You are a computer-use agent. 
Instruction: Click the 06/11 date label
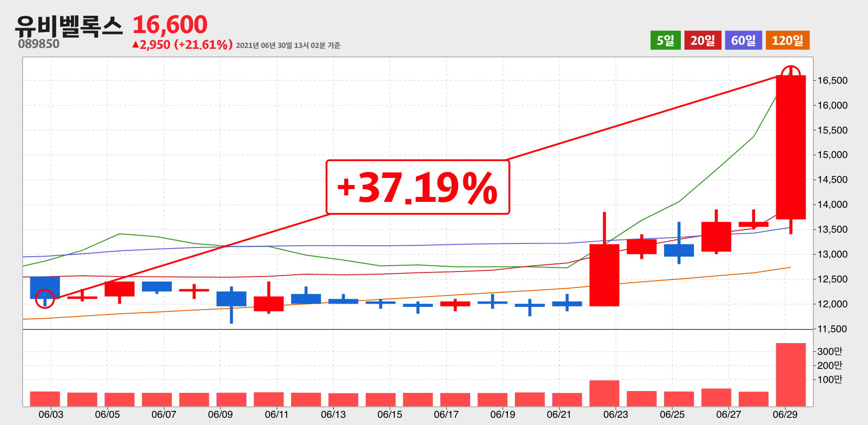tap(277, 414)
